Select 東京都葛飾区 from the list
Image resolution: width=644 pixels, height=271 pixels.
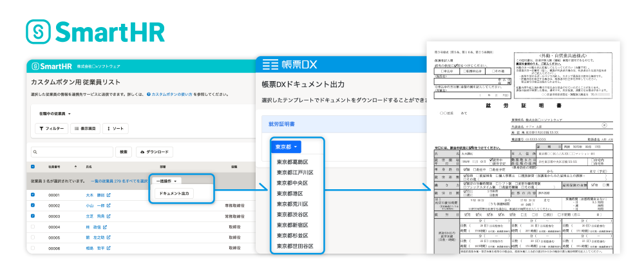(292, 162)
